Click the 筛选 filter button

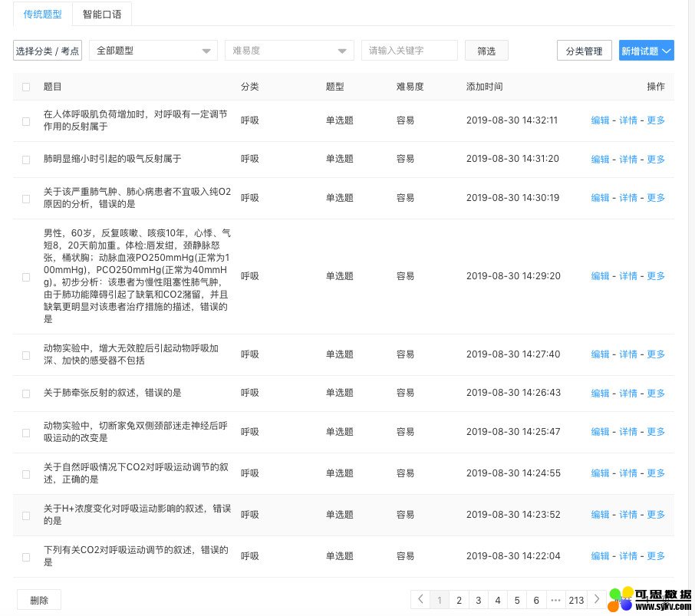tap(486, 51)
